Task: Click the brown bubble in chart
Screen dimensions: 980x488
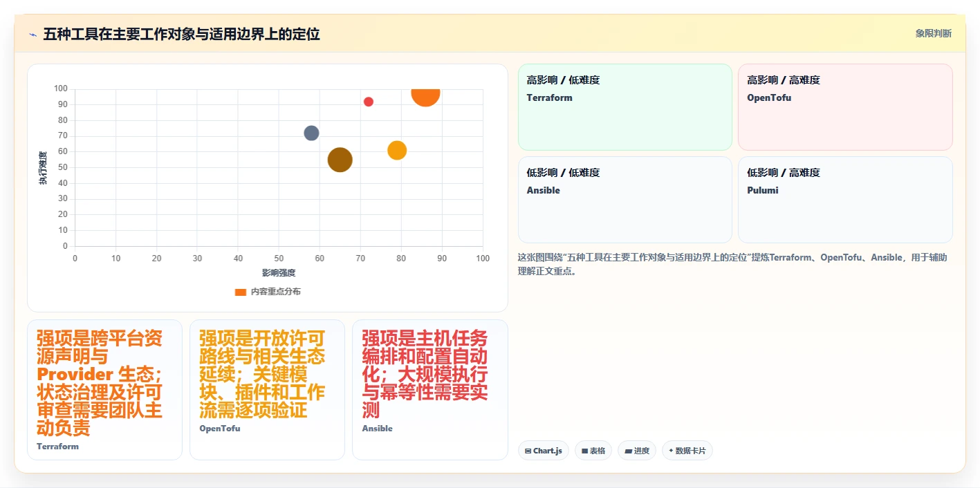Action: click(x=340, y=160)
